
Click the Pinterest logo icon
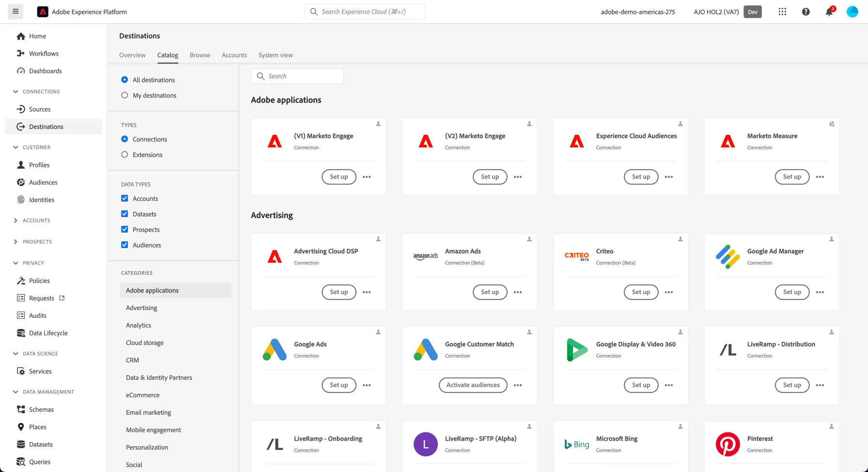[x=728, y=444]
